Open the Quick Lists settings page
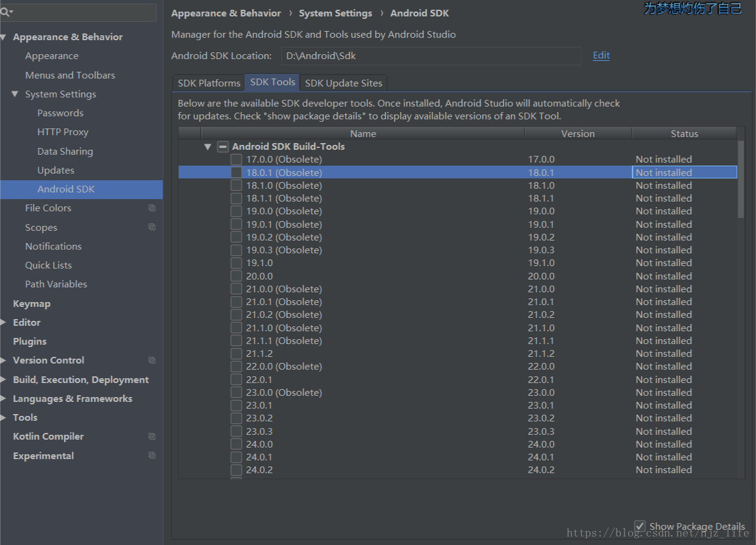The height and width of the screenshot is (545, 756). [48, 265]
